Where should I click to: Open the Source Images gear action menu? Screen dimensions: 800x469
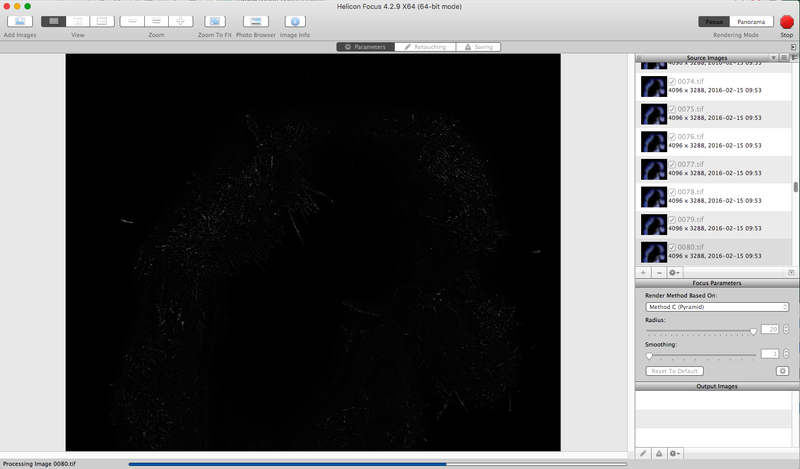coord(674,273)
